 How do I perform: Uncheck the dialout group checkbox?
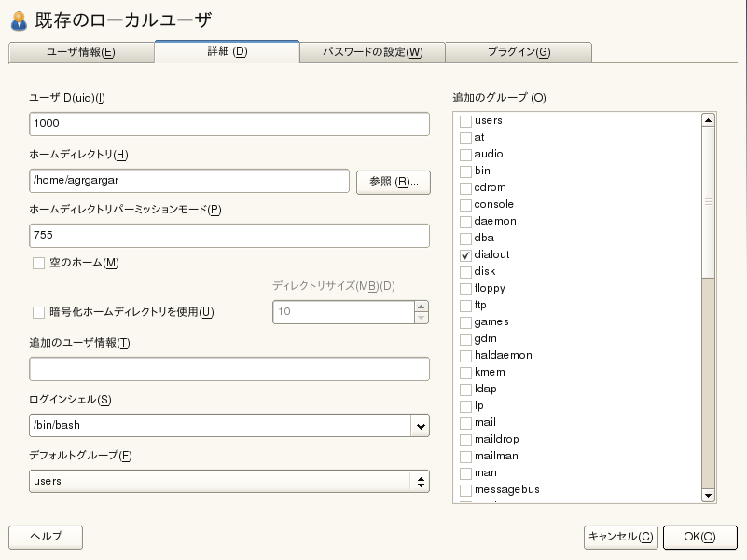pos(466,254)
